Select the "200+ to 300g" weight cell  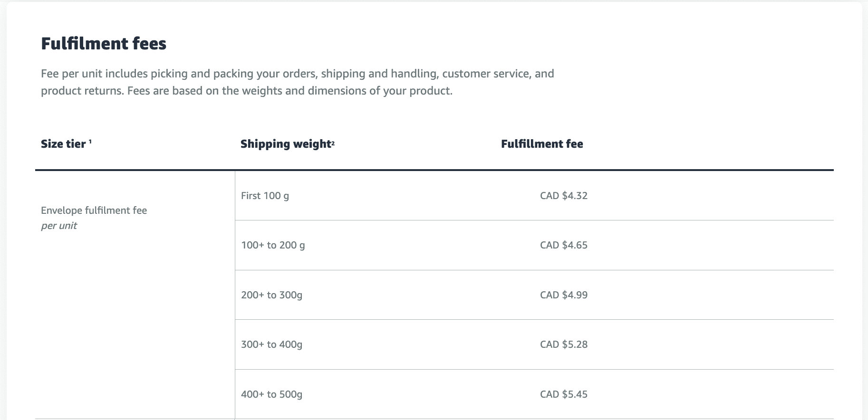[x=271, y=295]
